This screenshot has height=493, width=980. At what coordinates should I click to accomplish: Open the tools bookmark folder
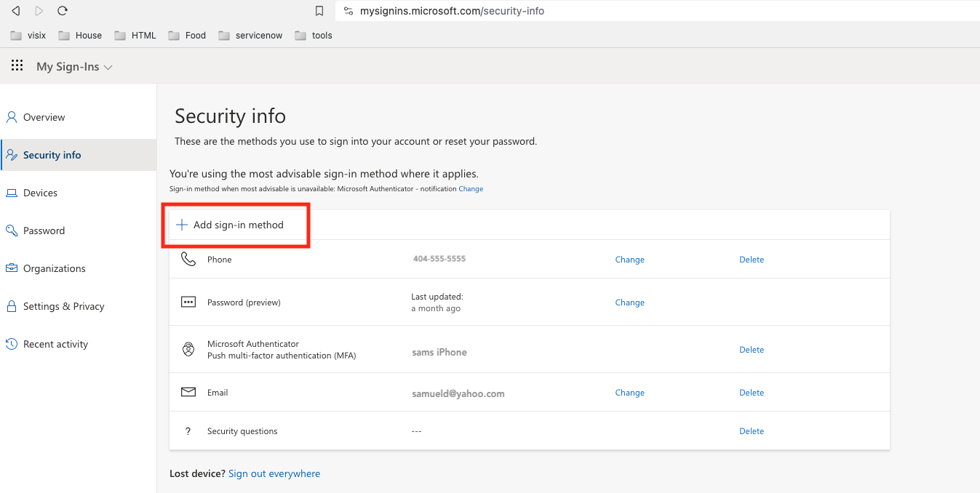click(314, 35)
